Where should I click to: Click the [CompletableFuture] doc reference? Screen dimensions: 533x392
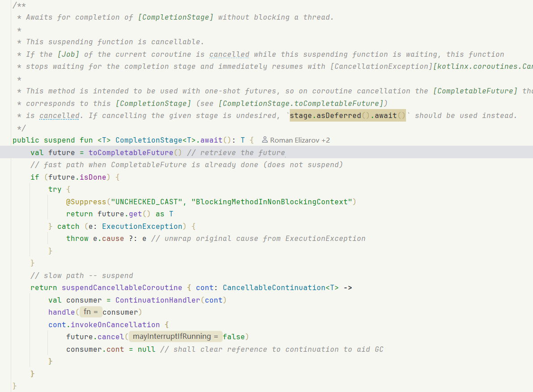pyautogui.click(x=475, y=91)
